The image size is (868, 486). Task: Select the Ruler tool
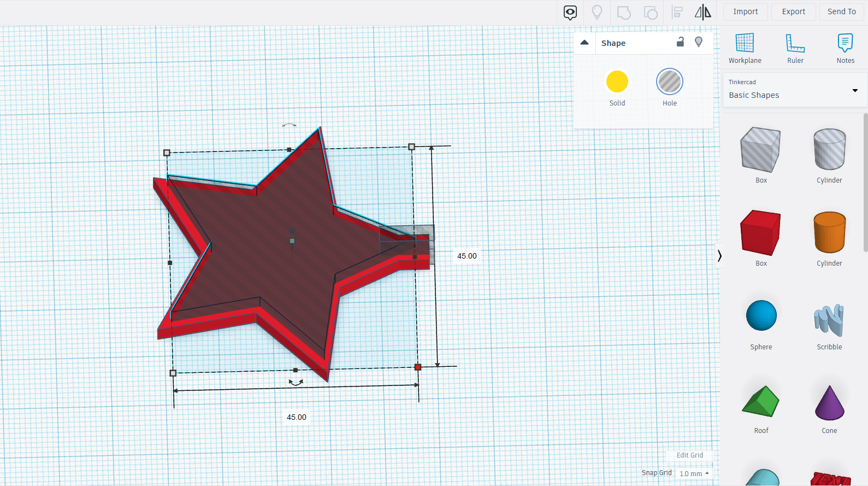click(795, 48)
